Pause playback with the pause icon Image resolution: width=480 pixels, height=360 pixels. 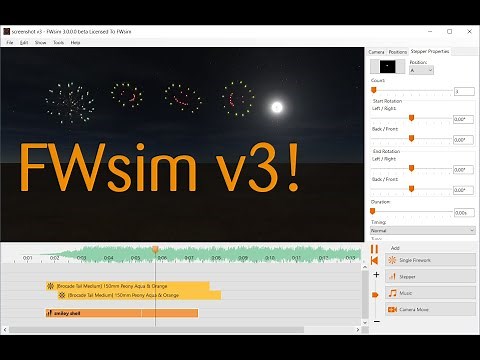pyautogui.click(x=374, y=249)
